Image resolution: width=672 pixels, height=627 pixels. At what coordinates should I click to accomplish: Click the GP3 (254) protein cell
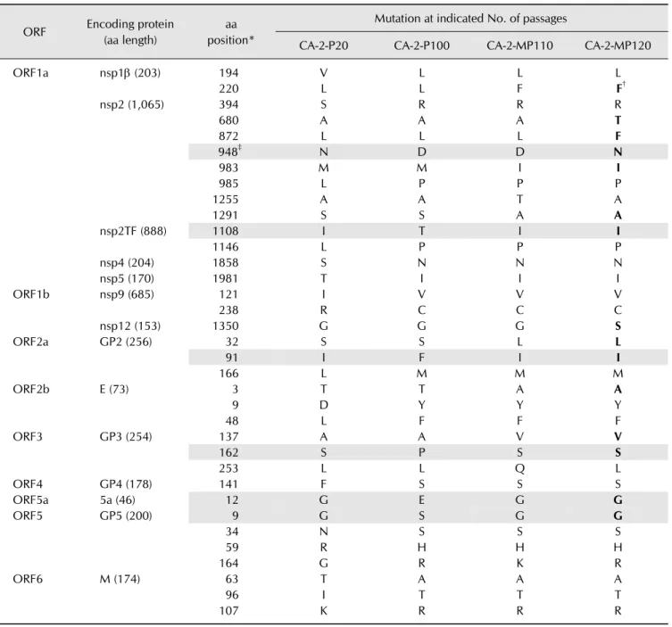pyautogui.click(x=126, y=437)
